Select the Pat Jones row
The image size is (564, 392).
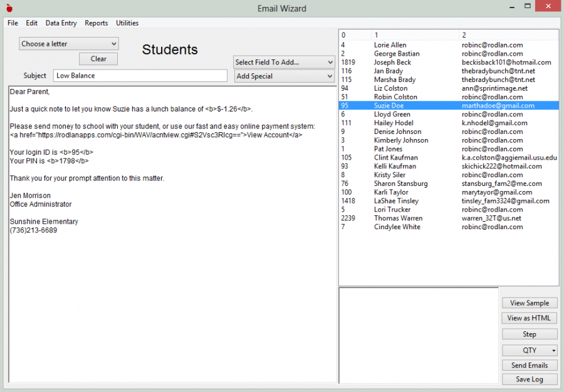449,149
